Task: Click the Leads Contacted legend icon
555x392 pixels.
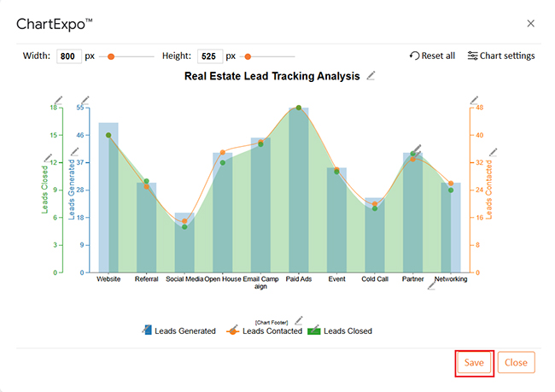Action: (231, 331)
